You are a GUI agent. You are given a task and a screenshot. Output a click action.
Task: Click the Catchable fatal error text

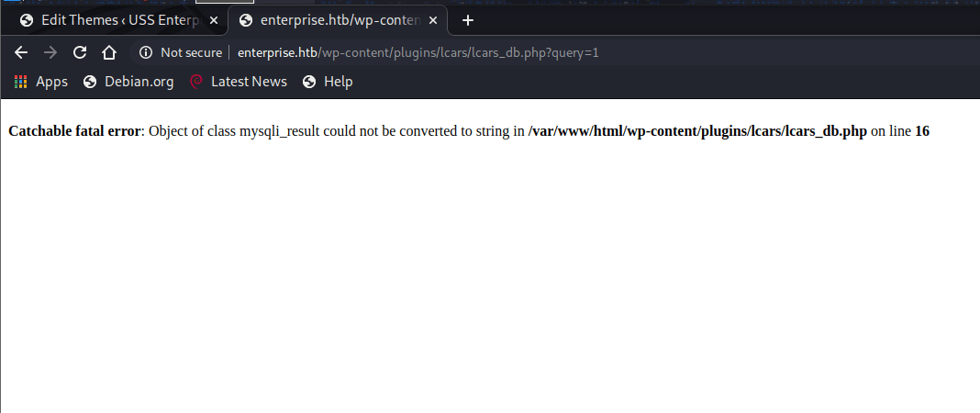[74, 131]
